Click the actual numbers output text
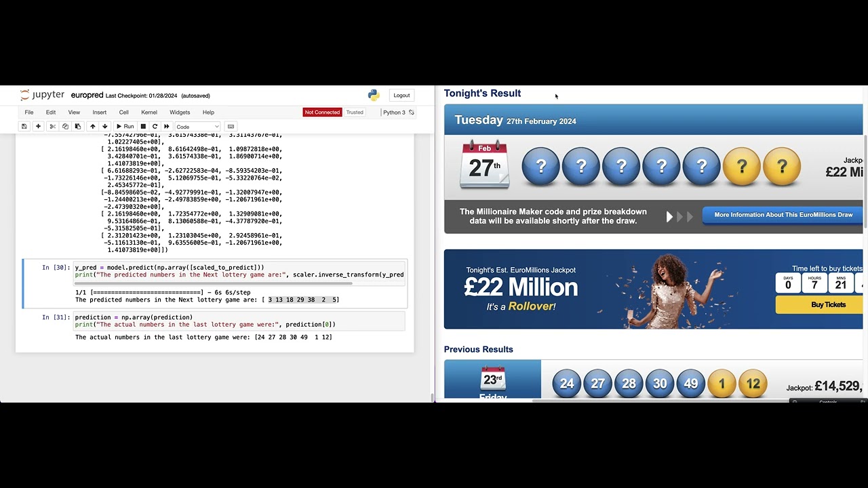The height and width of the screenshot is (488, 868). [203, 337]
